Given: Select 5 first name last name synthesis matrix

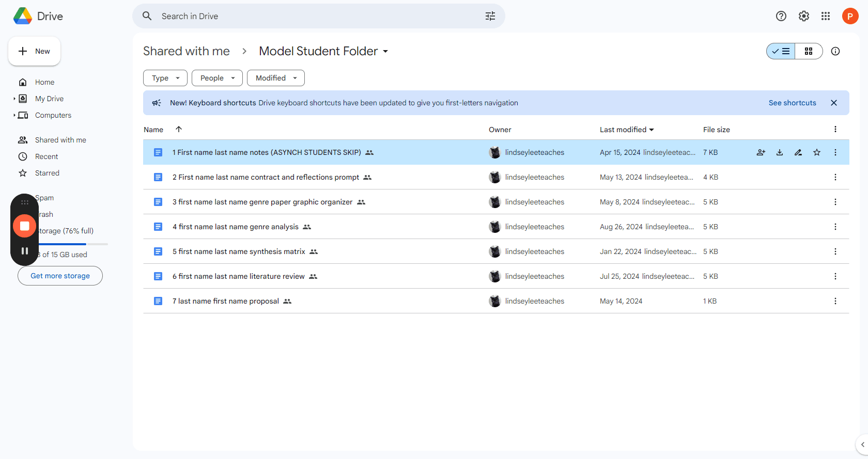Looking at the screenshot, I should point(496,251).
